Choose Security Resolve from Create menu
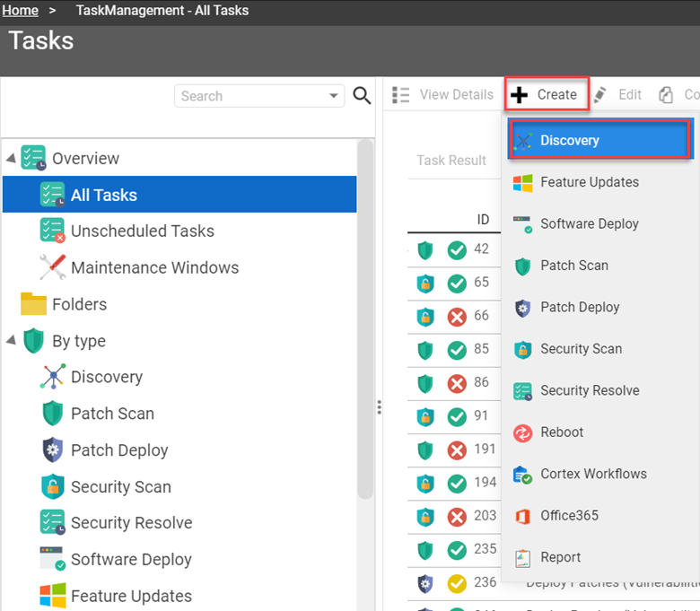Viewport: 700px width, 611px height. point(600,390)
